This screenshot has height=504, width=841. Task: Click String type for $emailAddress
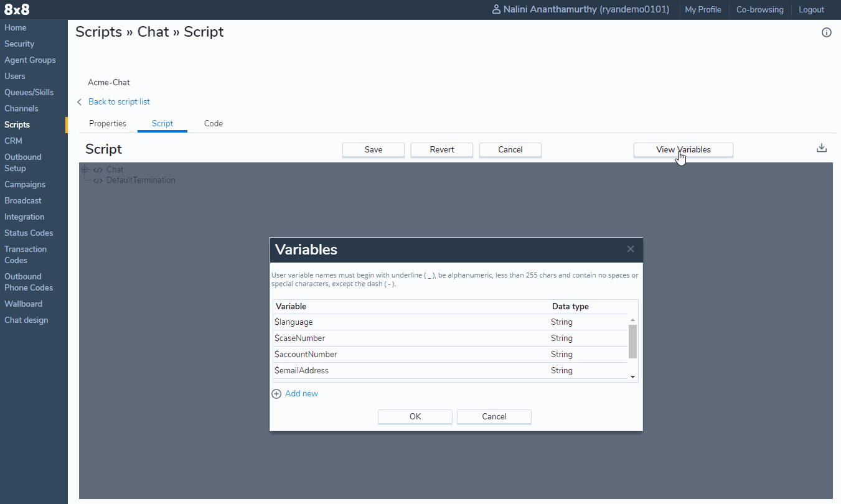561,371
